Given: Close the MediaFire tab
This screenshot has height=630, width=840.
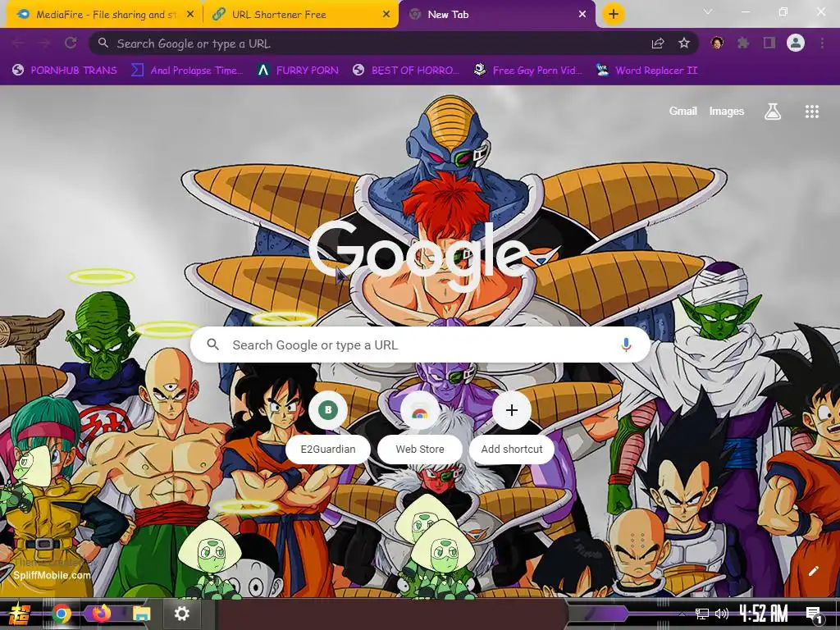Looking at the screenshot, I should click(190, 15).
